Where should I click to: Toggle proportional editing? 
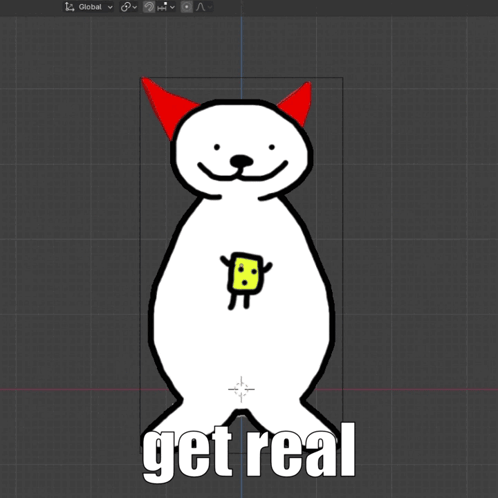pyautogui.click(x=187, y=7)
